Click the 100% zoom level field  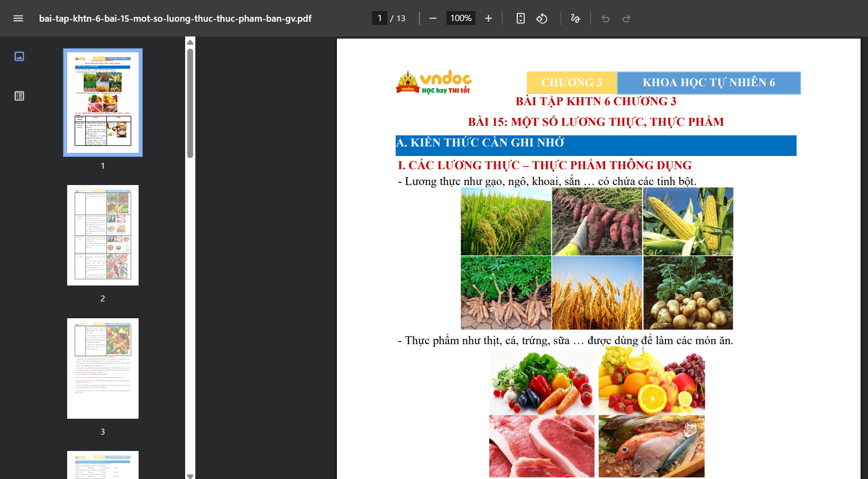pyautogui.click(x=461, y=19)
